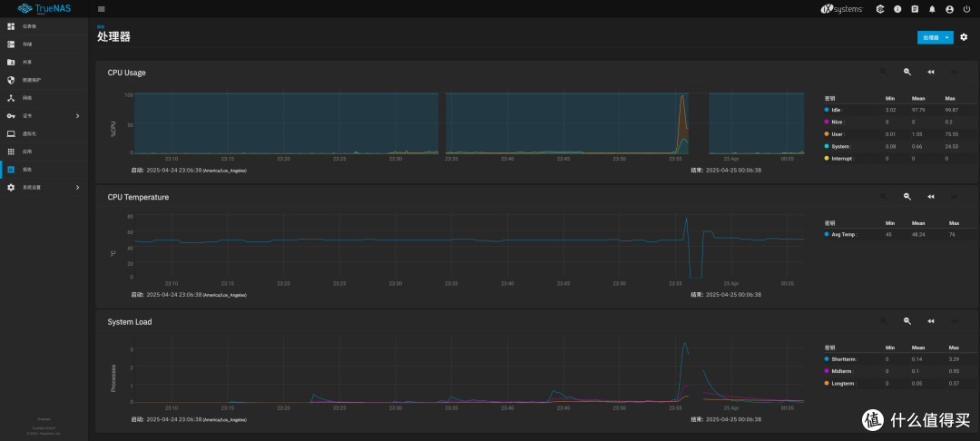Open System Settings gear in sidebar
The width and height of the screenshot is (980, 441).
tap(11, 188)
